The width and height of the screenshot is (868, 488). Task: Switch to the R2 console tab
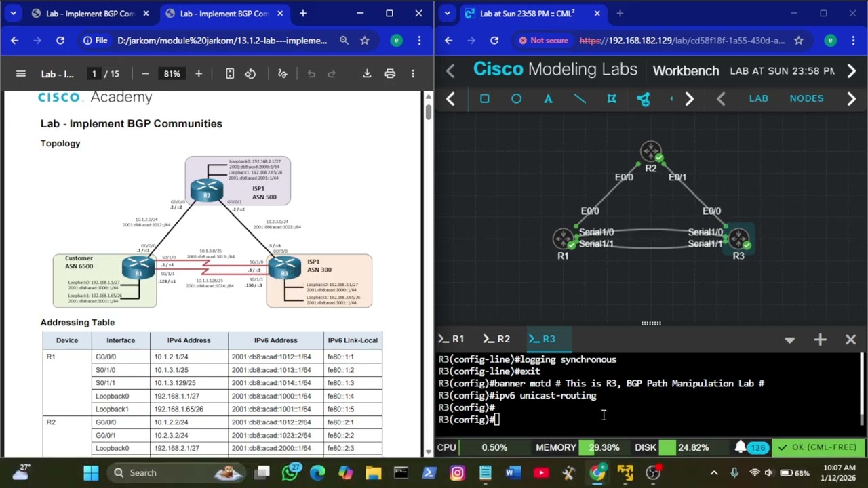(x=497, y=339)
